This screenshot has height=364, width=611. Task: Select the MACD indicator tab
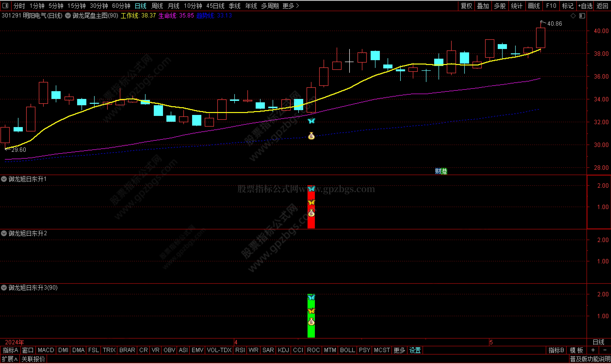pos(46,350)
